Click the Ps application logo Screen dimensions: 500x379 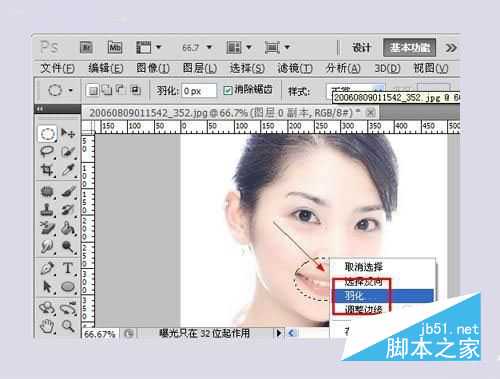point(49,47)
